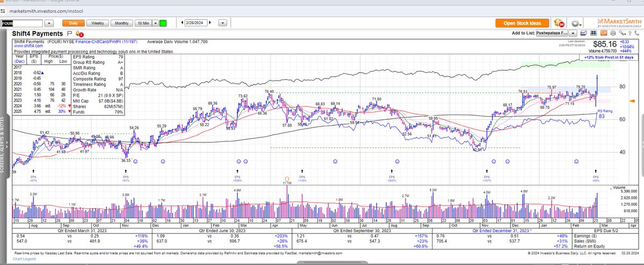The height and width of the screenshot is (265, 644).
Task: Switch the chart to the Monthly period
Action: pyautogui.click(x=122, y=23)
